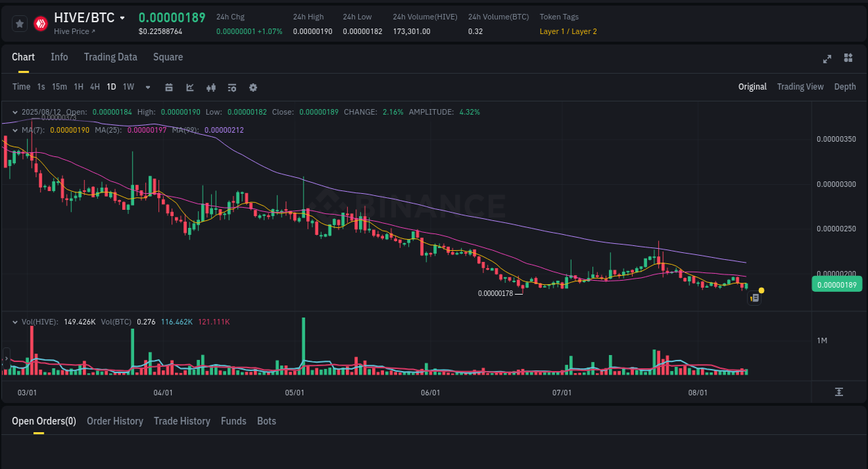
Task: Open the widgets layout icon
Action: coord(848,58)
